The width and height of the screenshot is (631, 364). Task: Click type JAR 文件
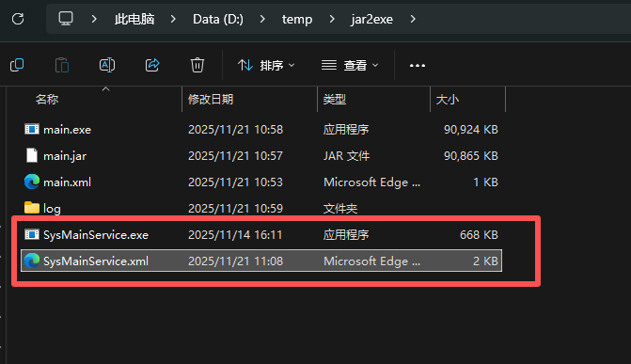click(346, 156)
